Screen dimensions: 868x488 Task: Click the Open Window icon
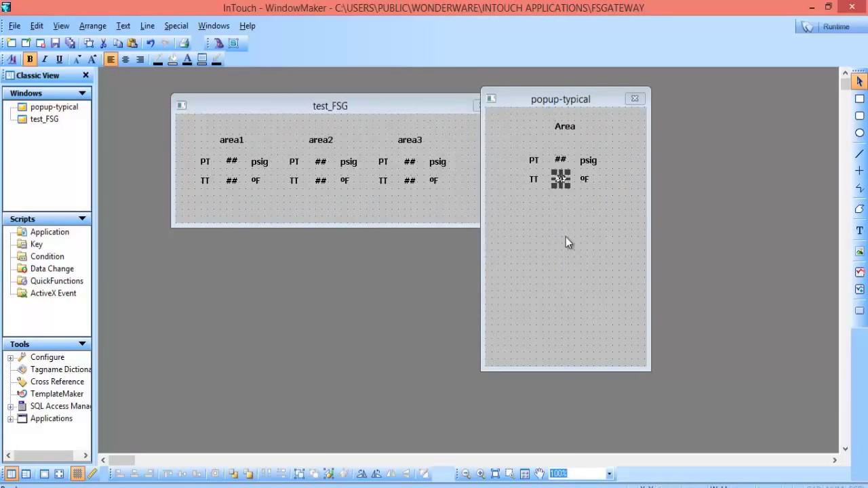pyautogui.click(x=26, y=43)
